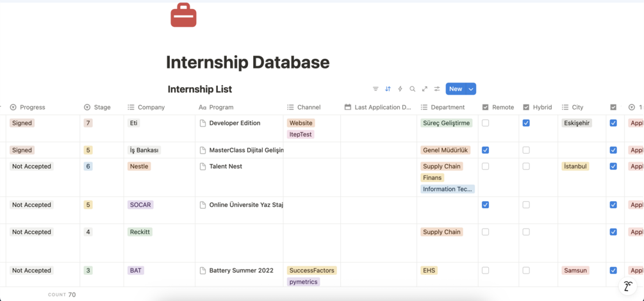
Task: Click the blue New button
Action: [455, 89]
